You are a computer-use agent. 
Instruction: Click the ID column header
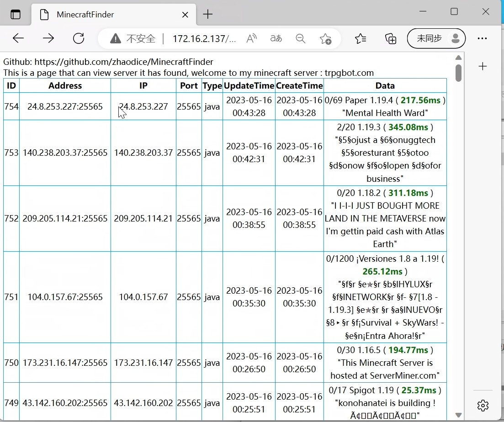coord(11,86)
